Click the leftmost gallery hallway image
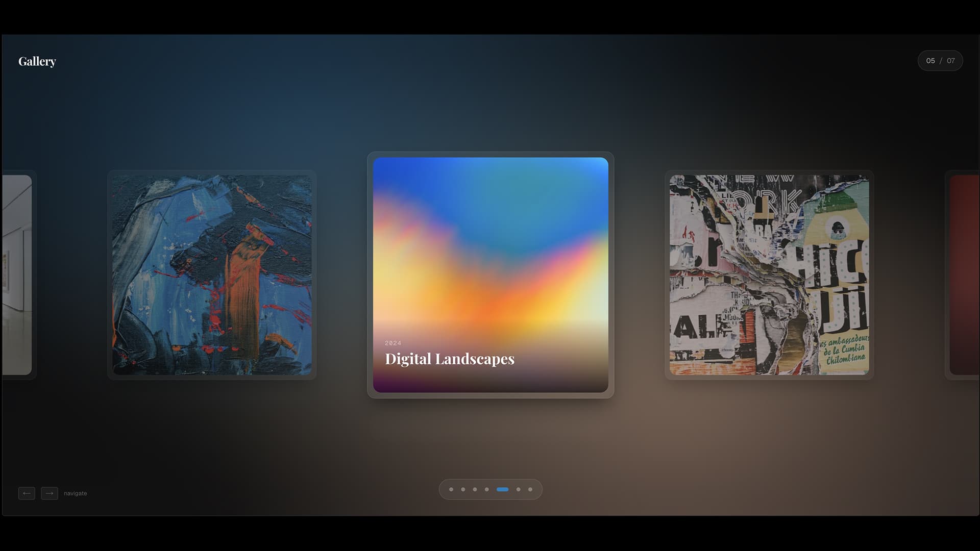 [15, 275]
